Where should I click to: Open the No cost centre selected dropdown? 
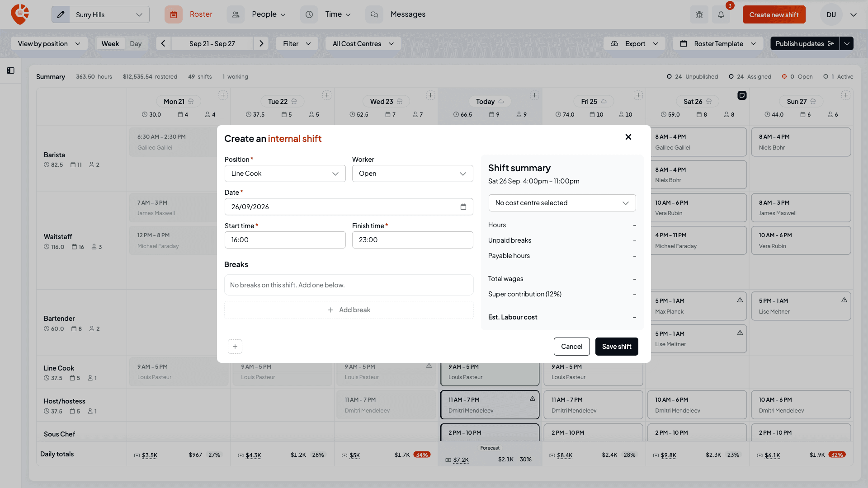[562, 203]
